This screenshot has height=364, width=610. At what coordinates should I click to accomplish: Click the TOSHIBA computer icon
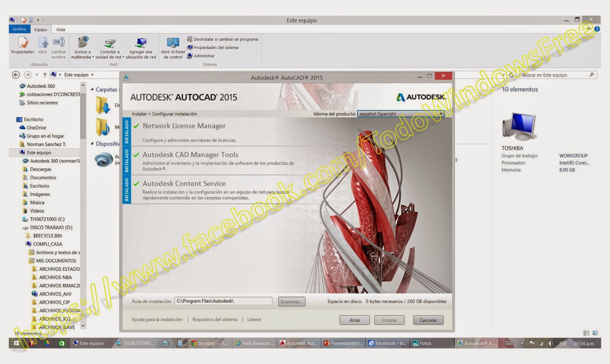[x=519, y=127]
